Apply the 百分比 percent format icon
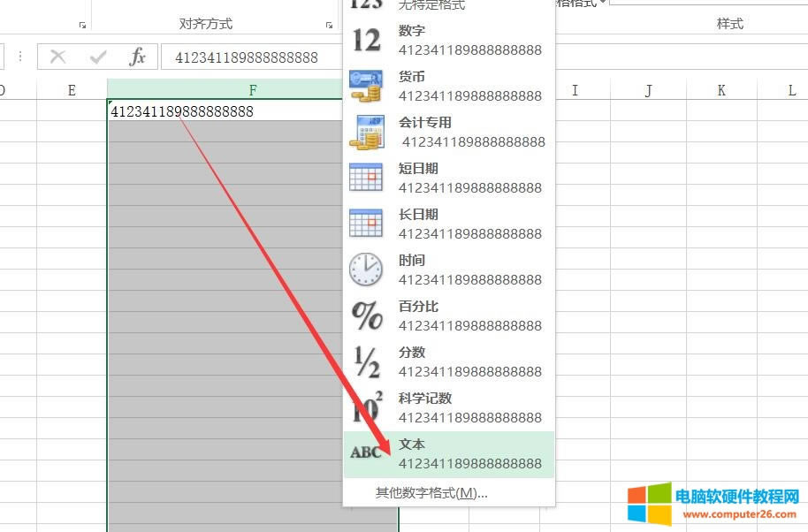 point(366,315)
